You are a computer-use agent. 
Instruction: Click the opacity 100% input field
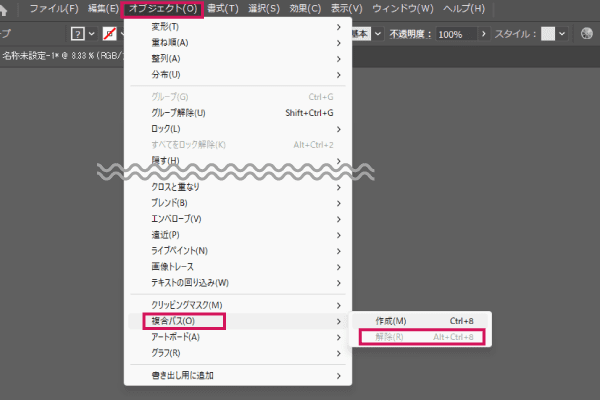[457, 34]
